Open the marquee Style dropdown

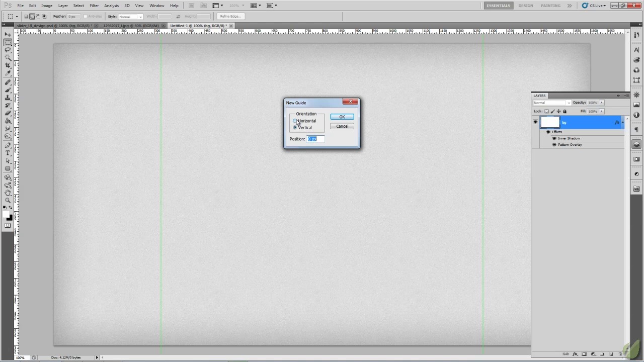click(130, 17)
